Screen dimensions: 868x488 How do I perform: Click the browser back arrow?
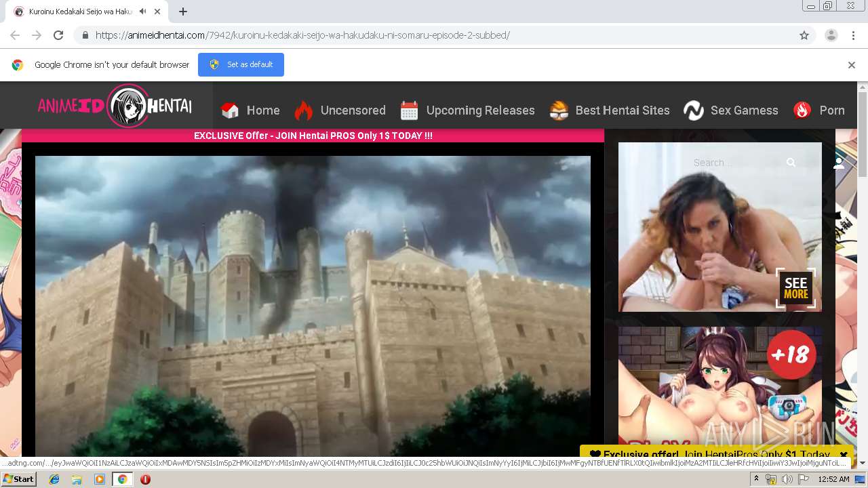point(15,35)
